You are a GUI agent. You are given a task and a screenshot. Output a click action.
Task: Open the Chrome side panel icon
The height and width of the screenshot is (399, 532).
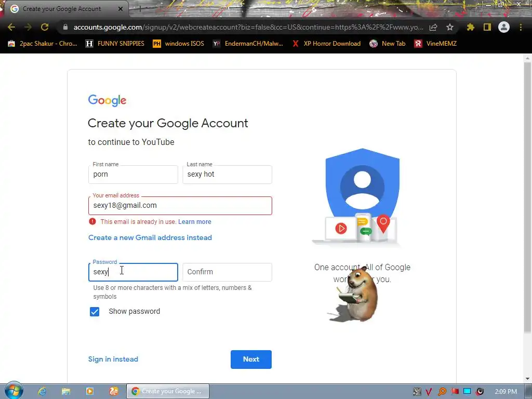487,27
